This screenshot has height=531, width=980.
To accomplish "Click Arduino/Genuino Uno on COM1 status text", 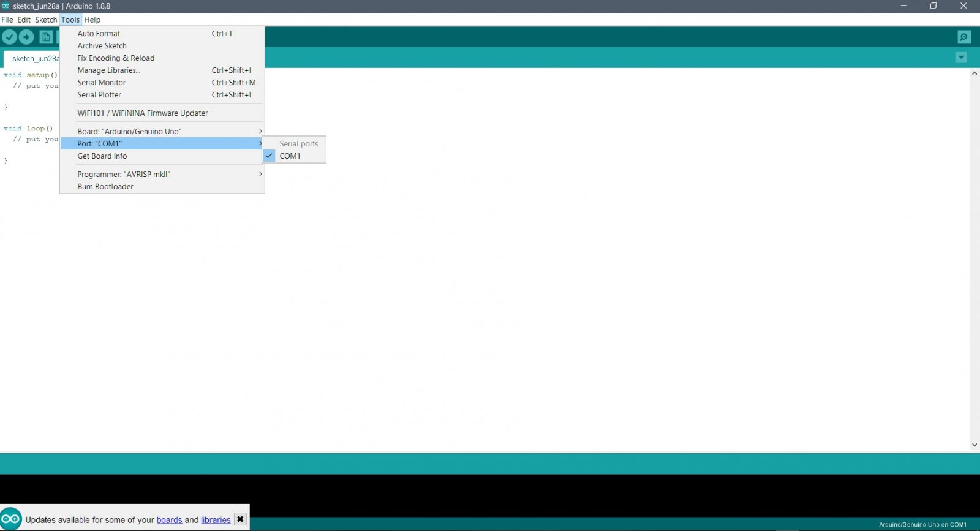I will pos(922,525).
